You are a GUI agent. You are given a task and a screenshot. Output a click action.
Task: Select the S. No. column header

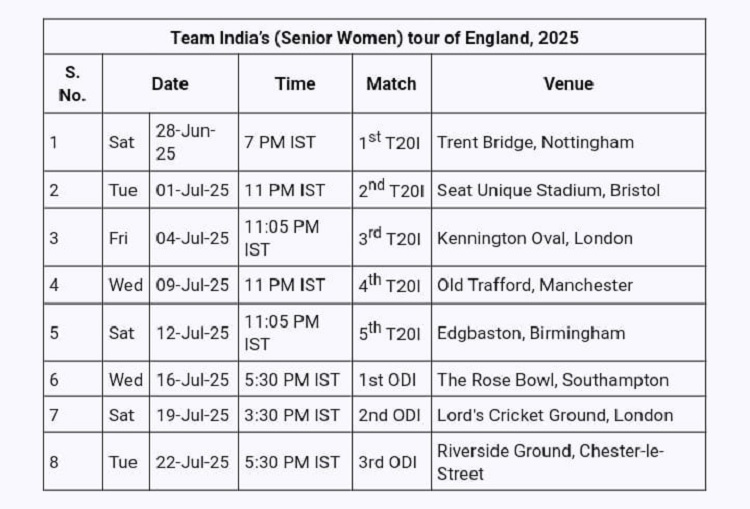(x=72, y=84)
